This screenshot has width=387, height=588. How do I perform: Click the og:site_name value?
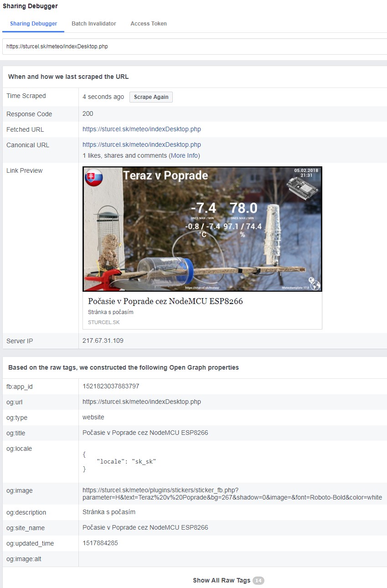pos(145,528)
